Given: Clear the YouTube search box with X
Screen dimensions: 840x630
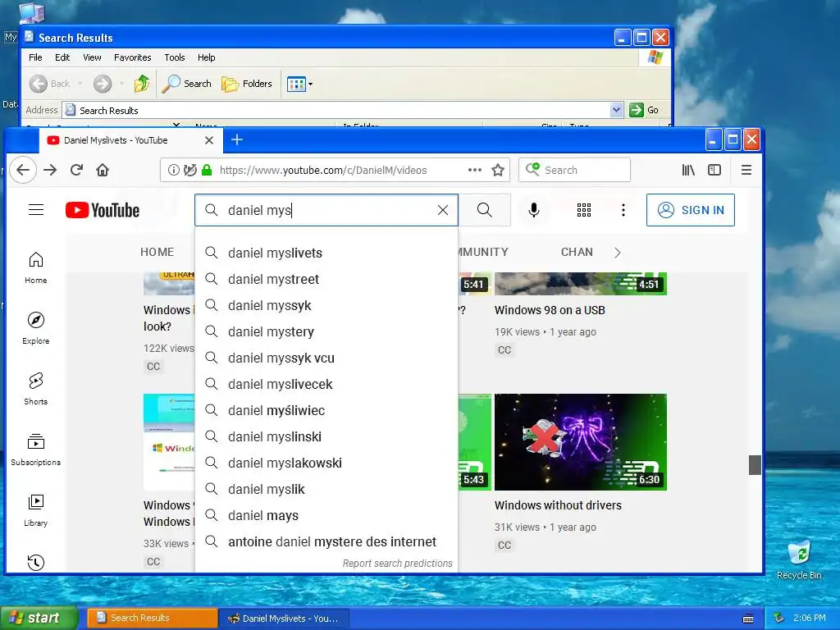Looking at the screenshot, I should tap(442, 210).
